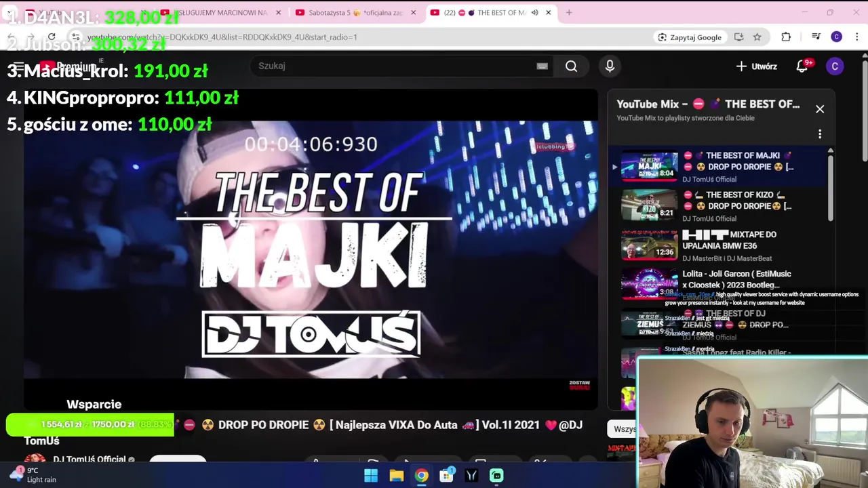Viewport: 868px width, 488px height.
Task: Open a new Chrome tab
Action: [569, 12]
